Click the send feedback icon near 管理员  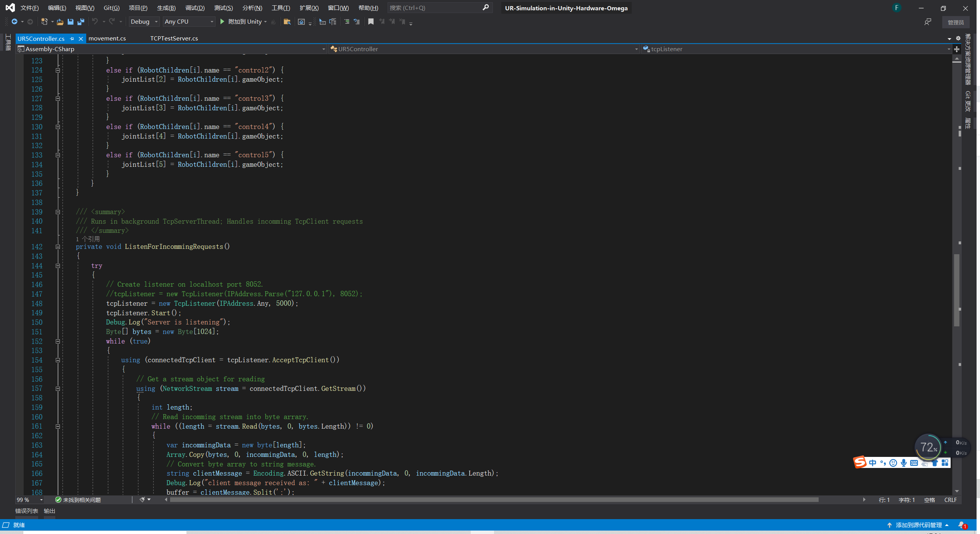point(928,22)
